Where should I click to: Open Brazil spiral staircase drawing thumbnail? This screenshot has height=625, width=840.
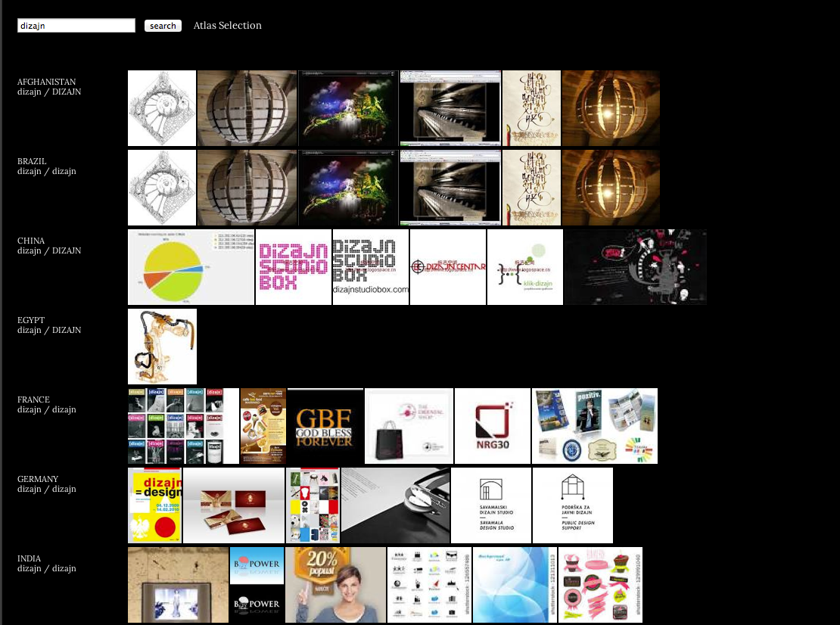pyautogui.click(x=162, y=188)
